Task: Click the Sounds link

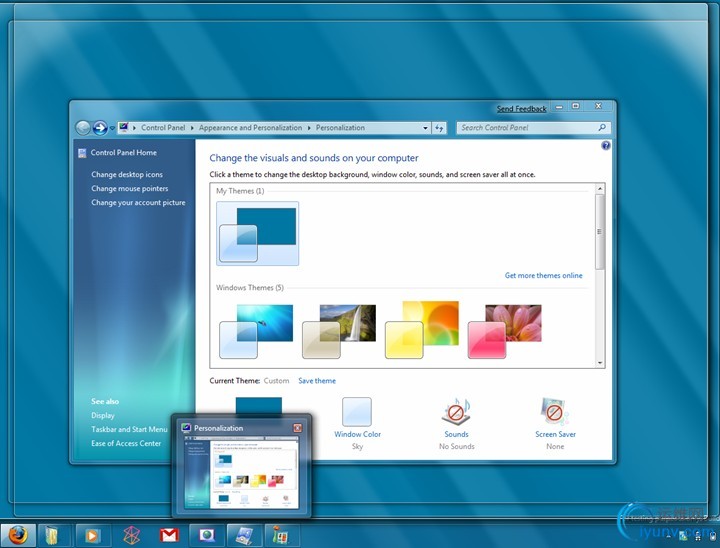Action: click(456, 434)
